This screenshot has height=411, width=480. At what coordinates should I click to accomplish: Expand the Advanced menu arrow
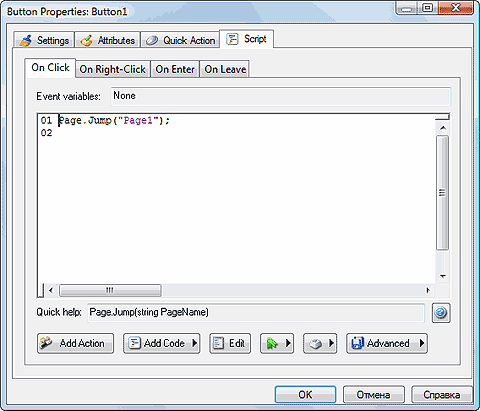[x=422, y=343]
